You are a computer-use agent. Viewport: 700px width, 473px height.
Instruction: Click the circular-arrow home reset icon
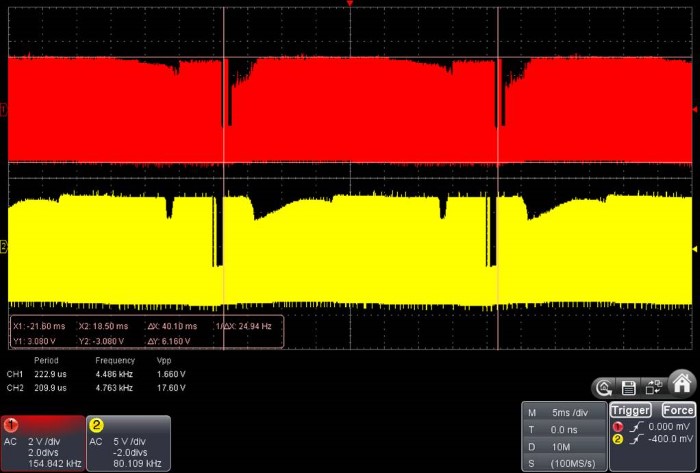604,388
